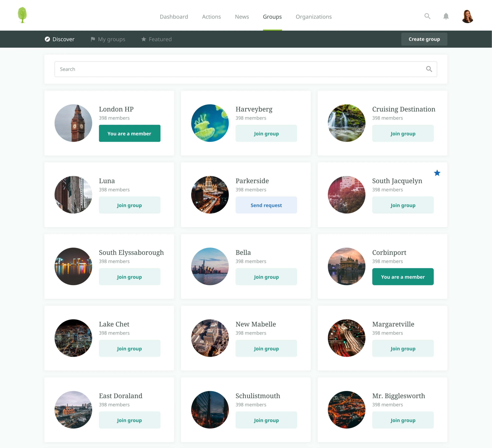This screenshot has height=448, width=492.
Task: Open the Luna group thumbnail image
Action: 73,194
